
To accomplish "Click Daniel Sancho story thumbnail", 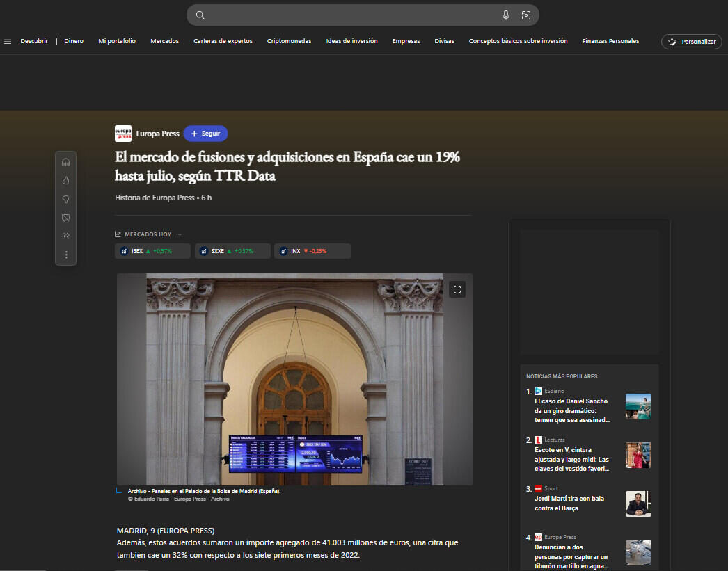I will pos(638,407).
